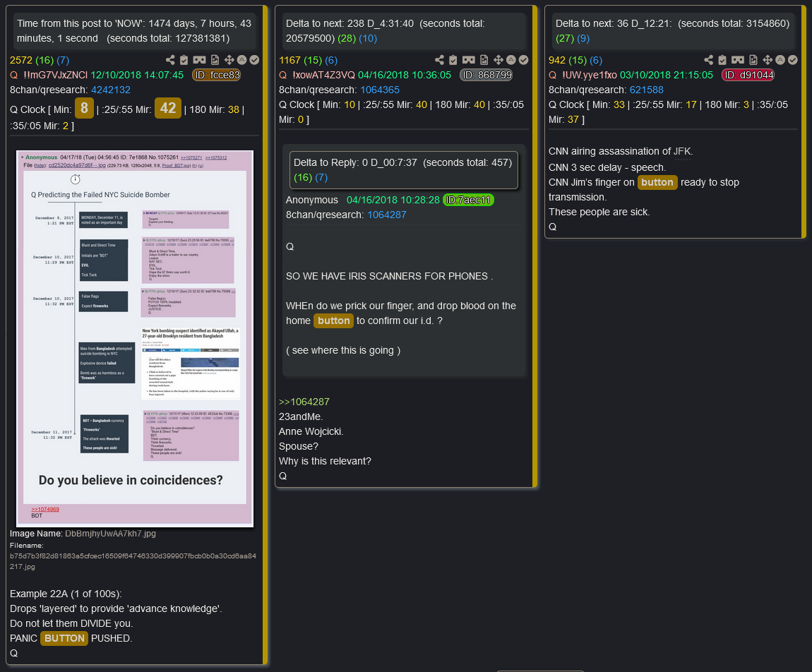
Task: Click the tripcode !!mG7VJxZNCI
Action: 55,75
